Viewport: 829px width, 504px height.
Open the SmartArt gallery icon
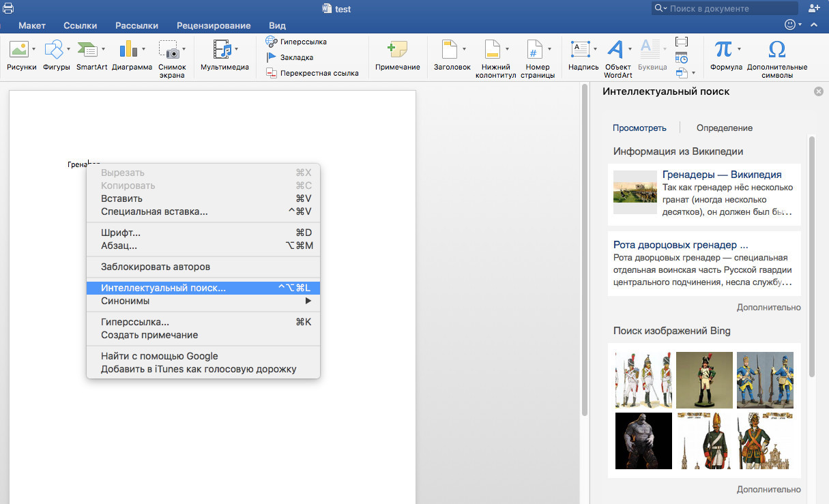point(87,50)
